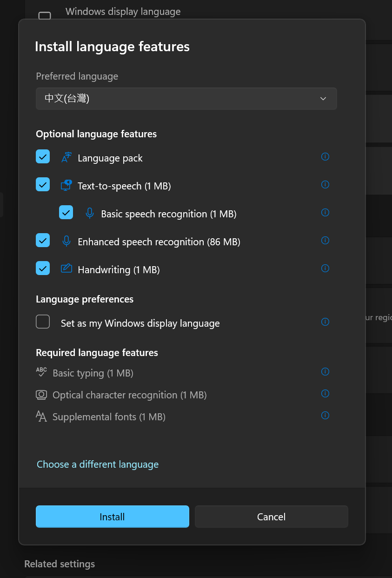Click the Supplemental fonts icon
The image size is (392, 578).
[41, 416]
